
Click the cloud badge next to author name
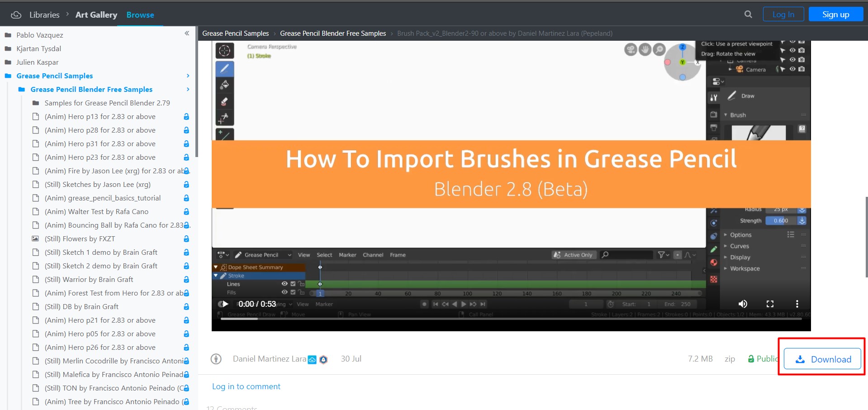tap(312, 360)
